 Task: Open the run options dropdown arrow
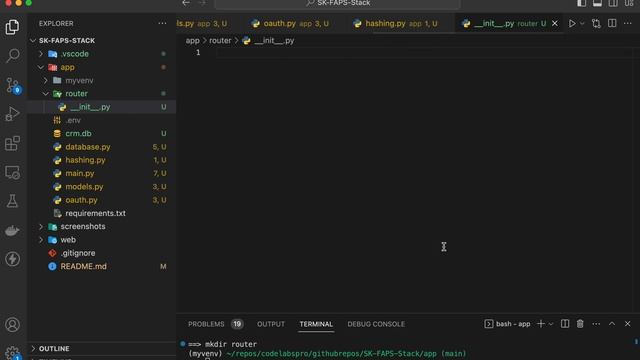582,24
